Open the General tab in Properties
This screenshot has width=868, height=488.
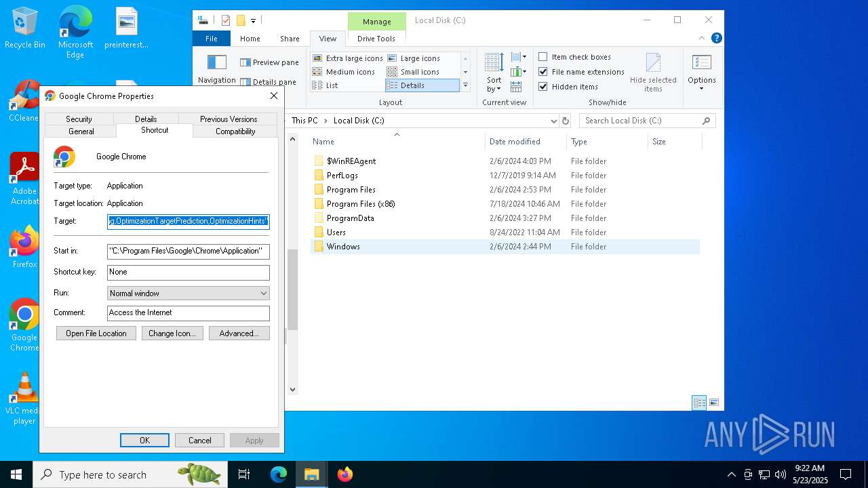click(81, 131)
